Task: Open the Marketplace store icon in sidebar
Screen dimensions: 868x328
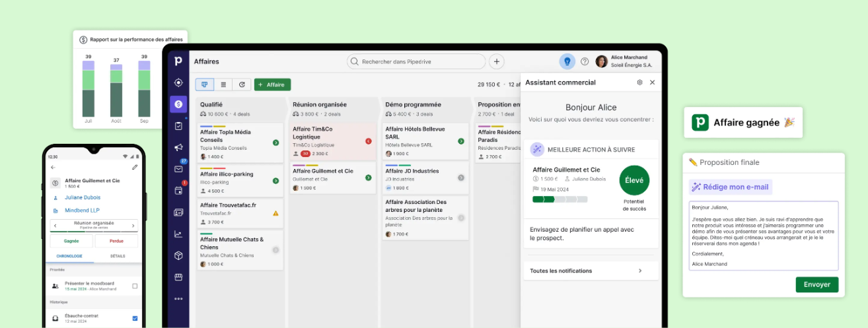Action: (x=178, y=277)
